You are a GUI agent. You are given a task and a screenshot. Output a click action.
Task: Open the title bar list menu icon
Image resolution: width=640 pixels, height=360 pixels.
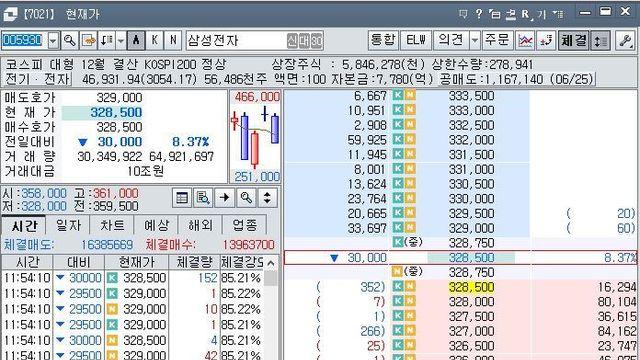click(x=558, y=15)
